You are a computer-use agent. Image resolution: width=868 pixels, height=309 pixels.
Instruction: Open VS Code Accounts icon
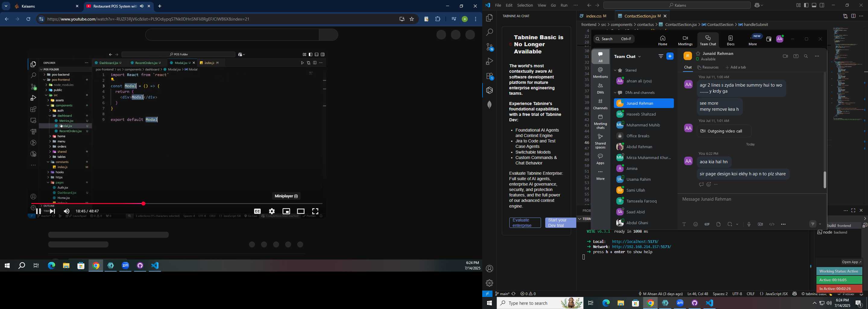489,269
